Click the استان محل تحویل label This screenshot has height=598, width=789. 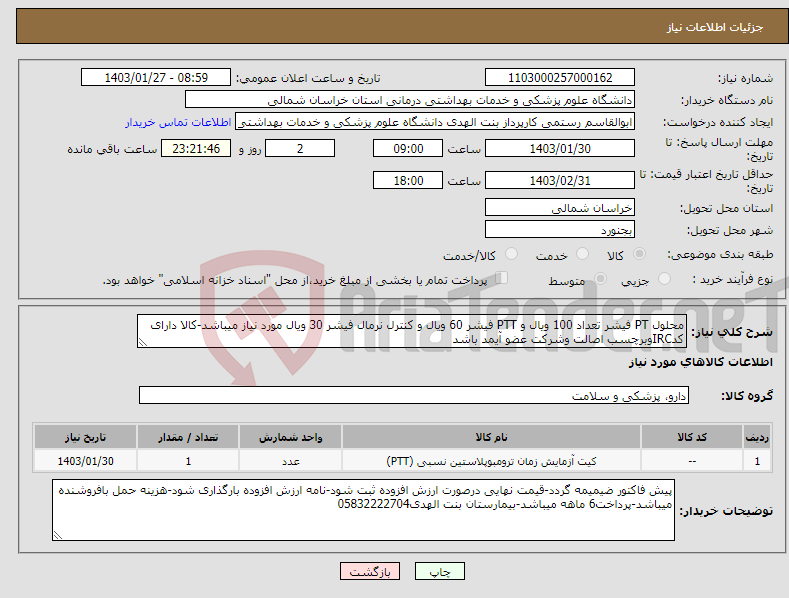click(726, 208)
